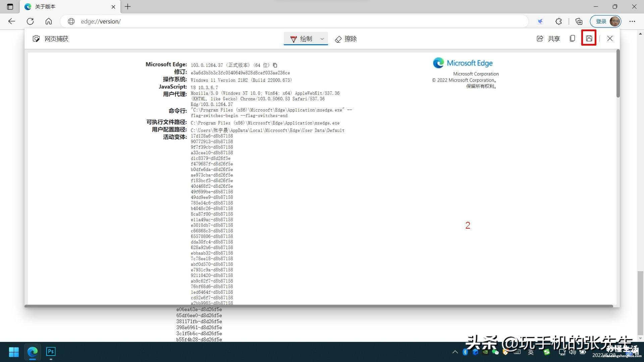The image size is (644, 362).
Task: Open the volume speaker tray icon
Action: pos(573,352)
